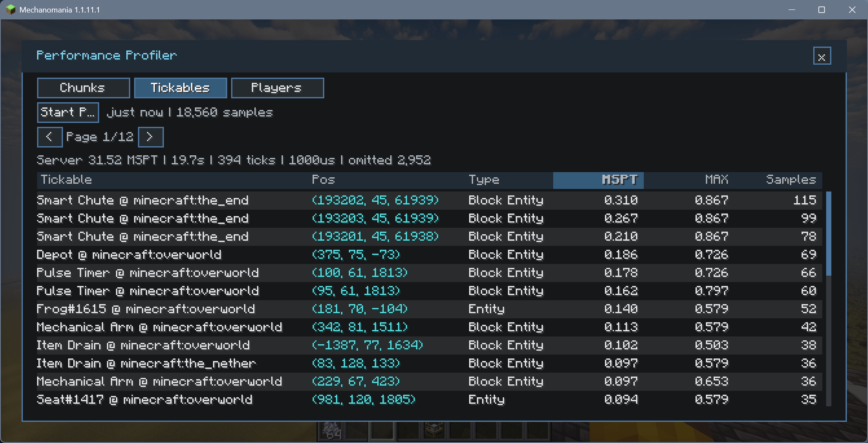The image size is (868, 443).
Task: Click position (-1387, 77, 1634) link
Action: point(367,346)
